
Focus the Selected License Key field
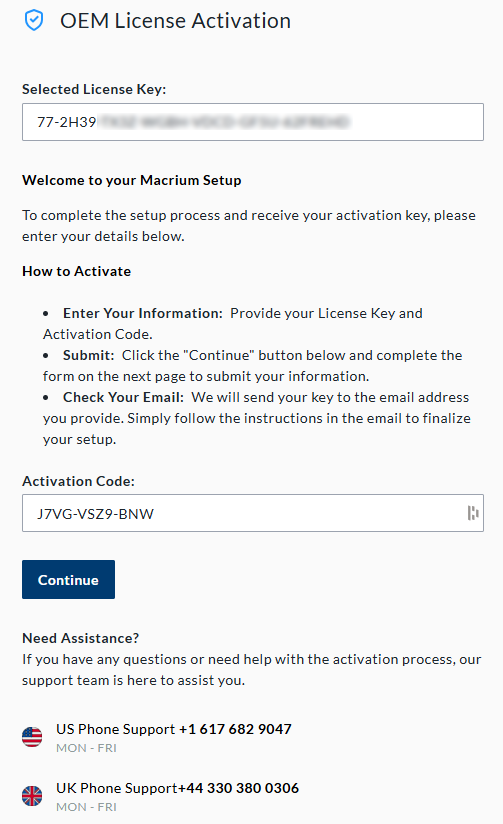[253, 122]
